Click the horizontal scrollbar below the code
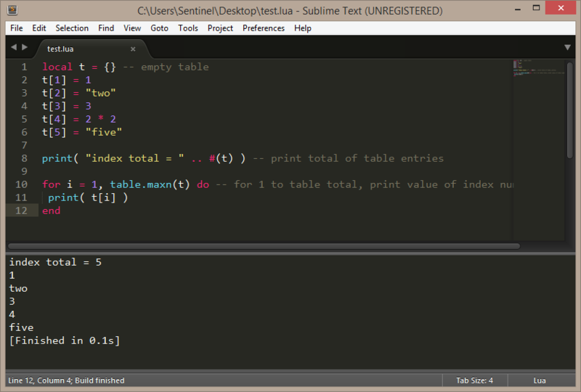This screenshot has width=581, height=392. point(264,246)
